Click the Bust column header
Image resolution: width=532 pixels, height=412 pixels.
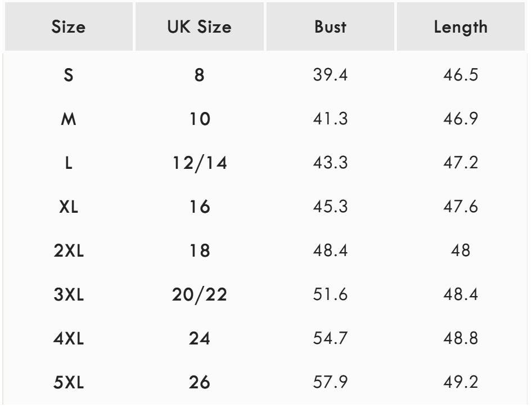(330, 28)
